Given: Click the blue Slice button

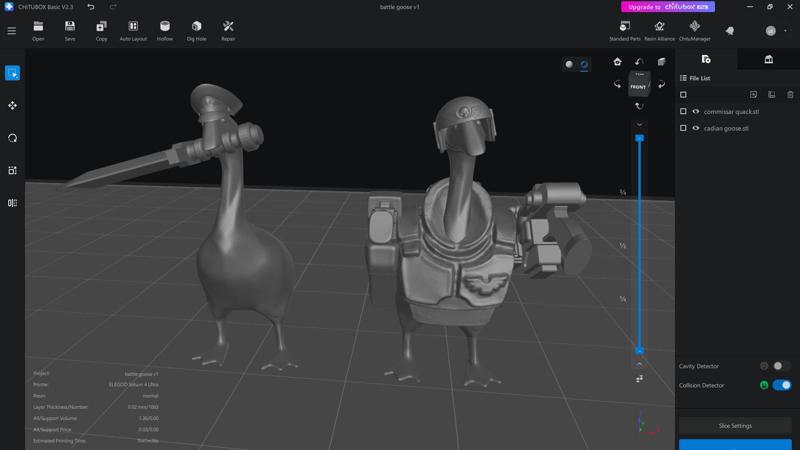Looking at the screenshot, I should [x=735, y=444].
